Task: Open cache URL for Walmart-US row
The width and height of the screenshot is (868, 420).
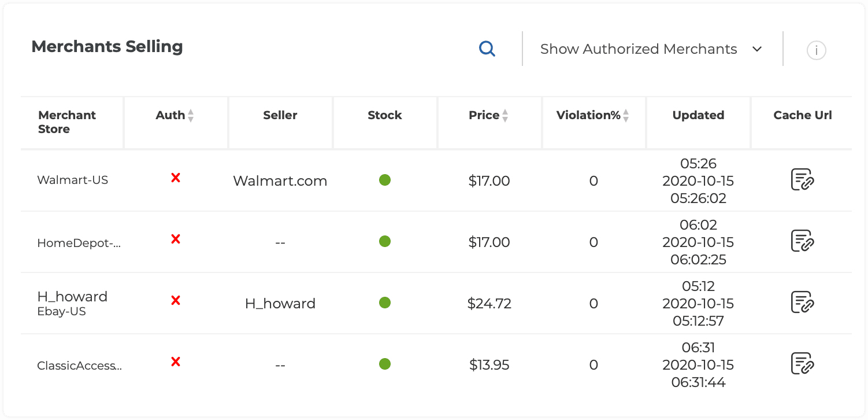Action: click(x=802, y=180)
